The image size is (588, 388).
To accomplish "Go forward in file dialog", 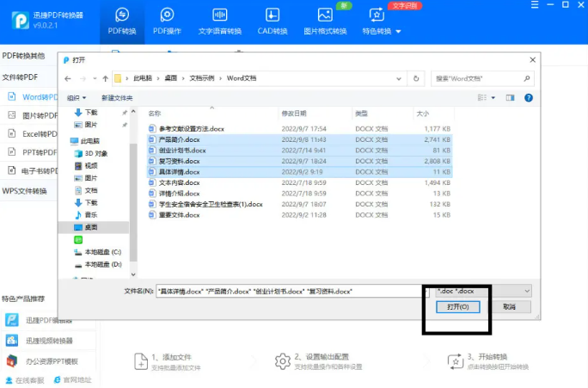I will 83,78.
